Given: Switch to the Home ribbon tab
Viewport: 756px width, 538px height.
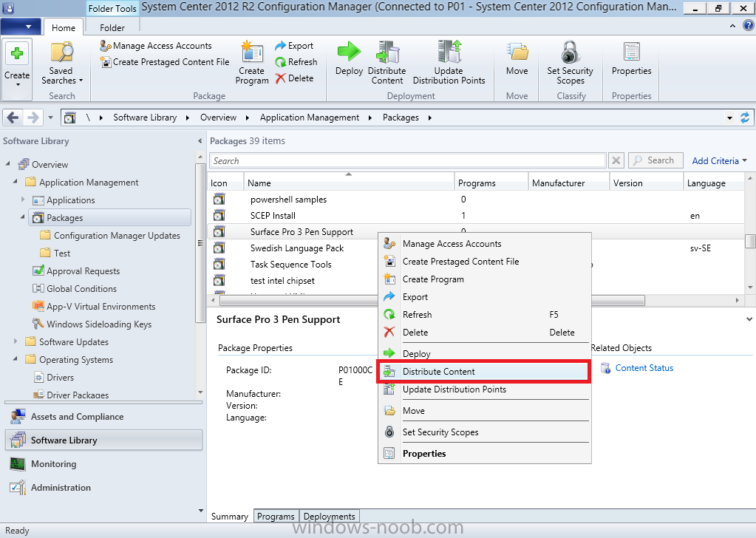Looking at the screenshot, I should tap(63, 28).
